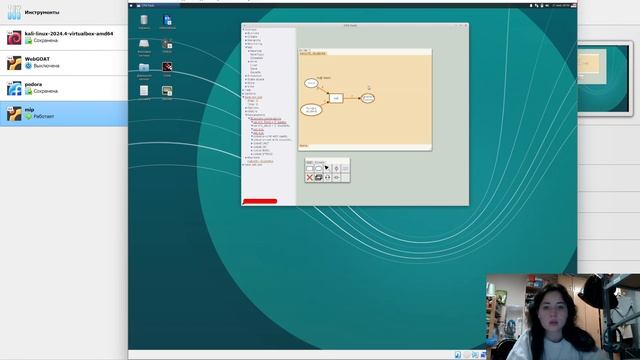Viewport: 640px width, 360px height.
Task: Choose the circular-arrows tool in Create palette
Action: 327,178
